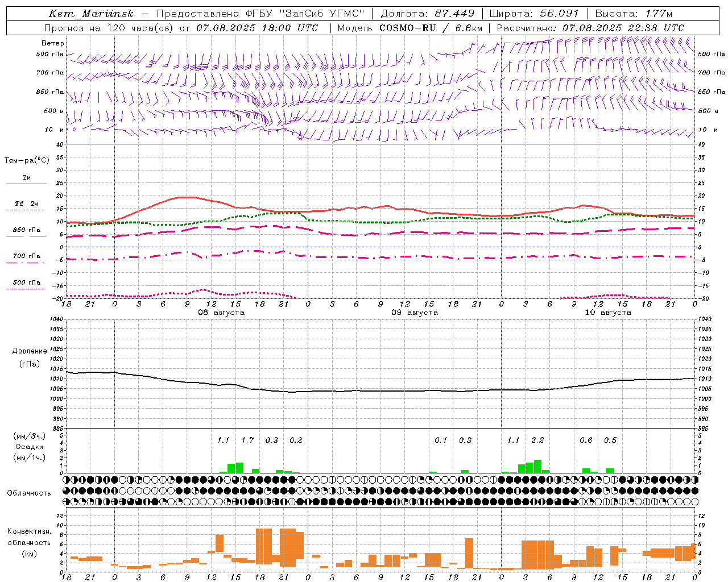The width and height of the screenshot is (728, 582).
Task: Click the '0.1' precipitation total value
Action: (441, 440)
